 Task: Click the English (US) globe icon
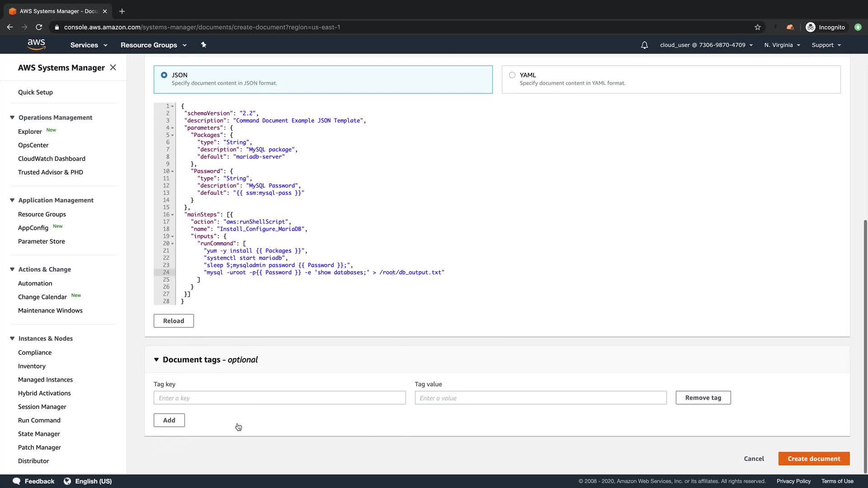tap(67, 481)
